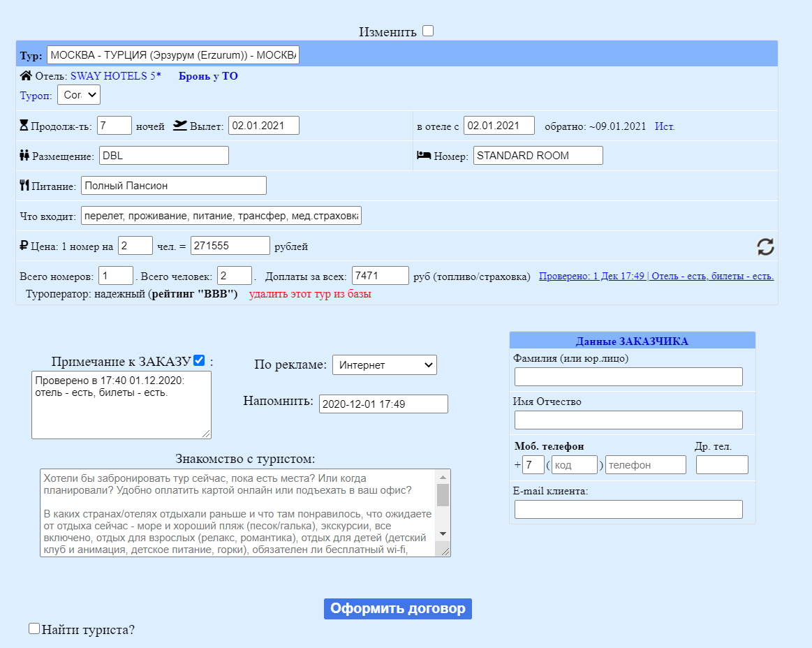
Task: Click the refresh price arrows icon
Action: point(765,246)
